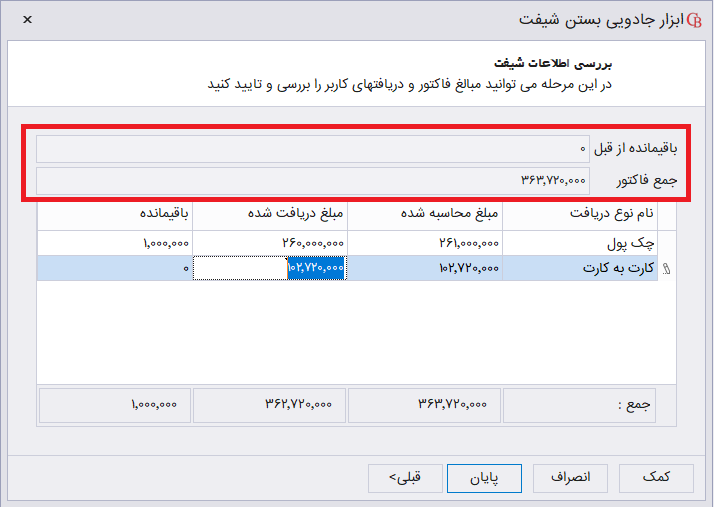Click the پایان (Finish) button
Viewport: 714px width, 507px height.
click(x=485, y=478)
